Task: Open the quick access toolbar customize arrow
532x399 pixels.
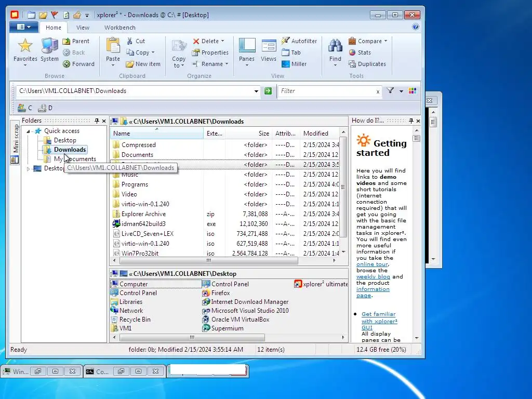Action: (87, 15)
